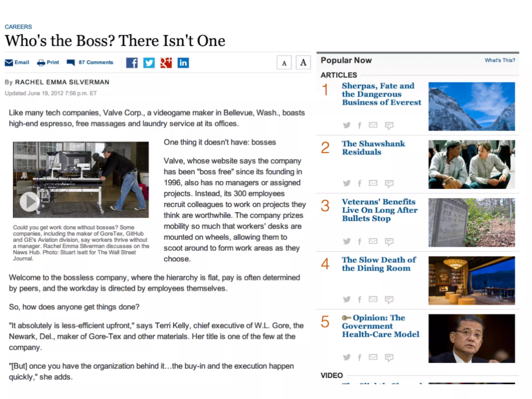Viewport: 532px width, 399px height.
Task: Open comments for Veterans' Benefits article
Action: [389, 242]
